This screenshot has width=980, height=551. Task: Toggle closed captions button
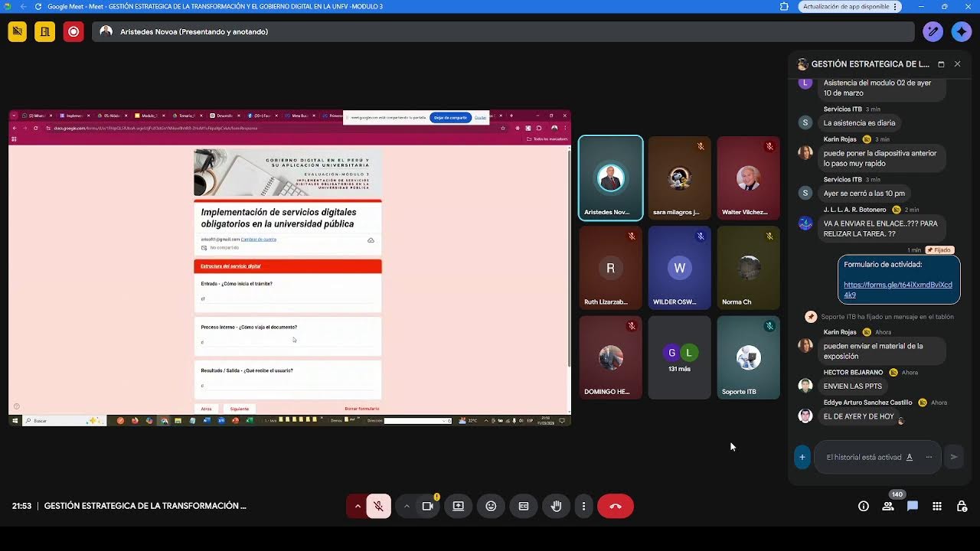click(524, 506)
